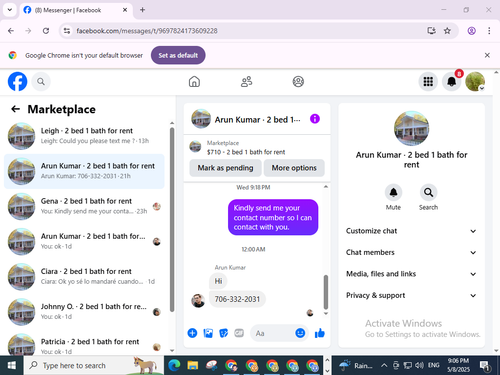Screen dimensions: 500x375
Task: Click the conversation list scrollbar
Action: click(x=172, y=219)
